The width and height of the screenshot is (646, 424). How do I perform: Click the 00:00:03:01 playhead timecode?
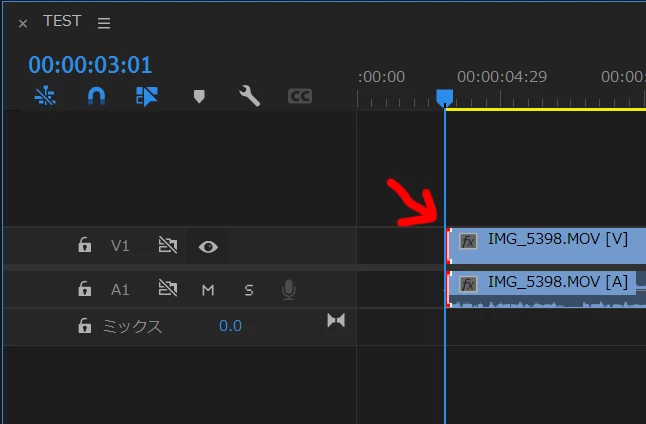(x=90, y=65)
